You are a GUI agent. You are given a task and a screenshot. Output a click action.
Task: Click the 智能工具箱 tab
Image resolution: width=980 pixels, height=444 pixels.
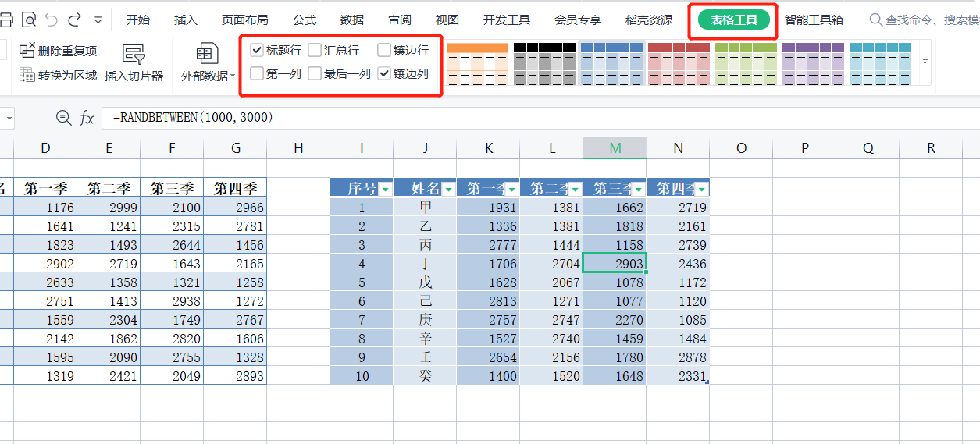814,20
